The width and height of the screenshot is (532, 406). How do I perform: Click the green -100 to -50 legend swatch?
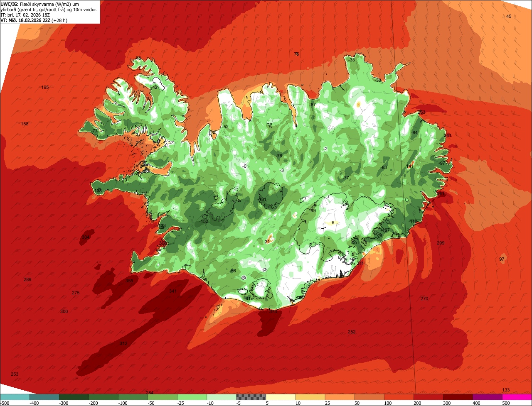(x=133, y=397)
